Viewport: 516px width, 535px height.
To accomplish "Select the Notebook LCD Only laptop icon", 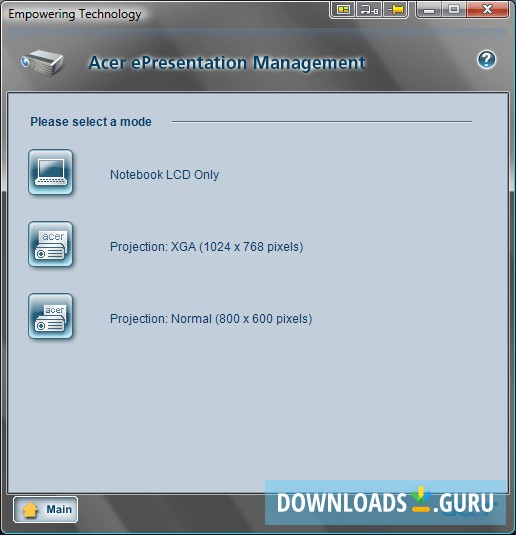I will pyautogui.click(x=51, y=172).
